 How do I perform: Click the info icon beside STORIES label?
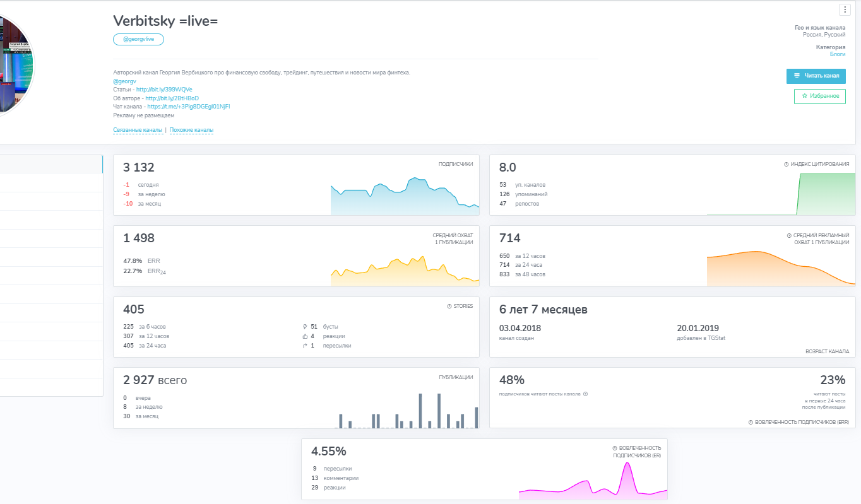point(449,306)
